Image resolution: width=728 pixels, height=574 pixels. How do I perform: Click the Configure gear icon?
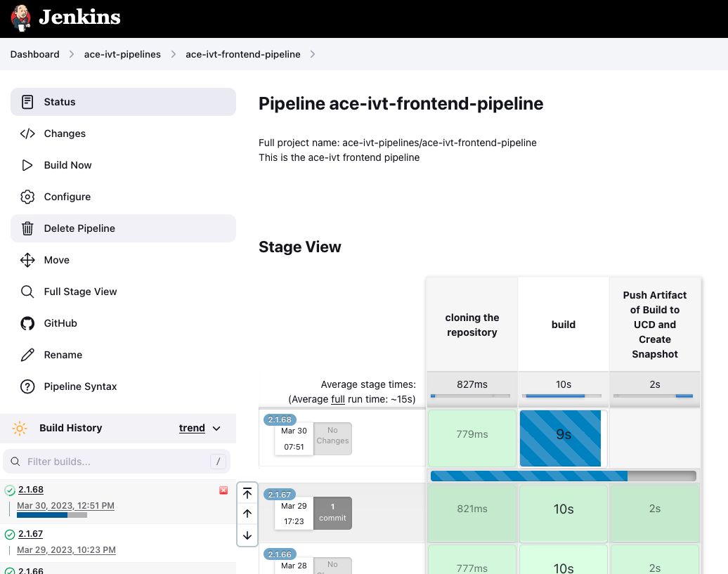[27, 197]
